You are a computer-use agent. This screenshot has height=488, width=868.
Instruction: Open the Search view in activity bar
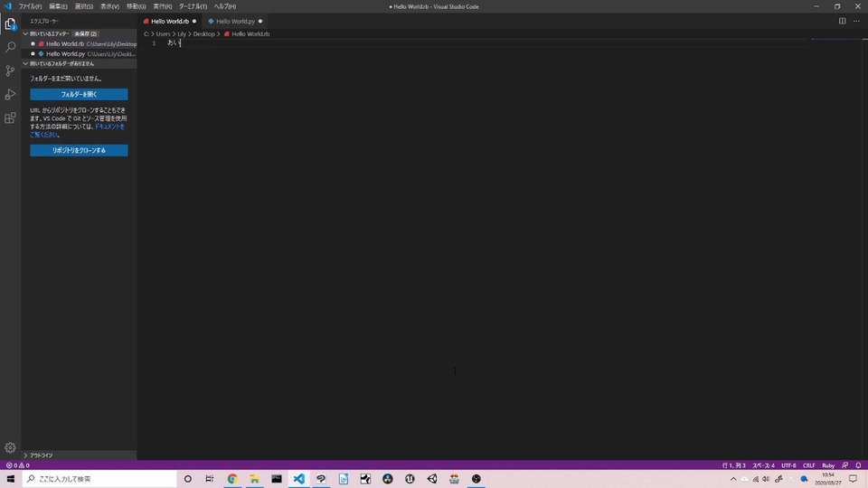point(10,47)
